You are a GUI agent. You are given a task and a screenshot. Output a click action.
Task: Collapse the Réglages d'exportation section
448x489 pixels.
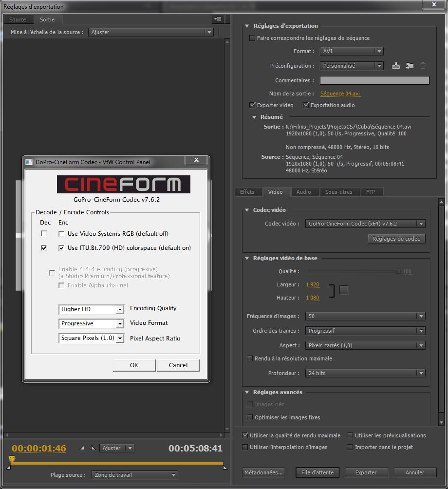pyautogui.click(x=247, y=26)
